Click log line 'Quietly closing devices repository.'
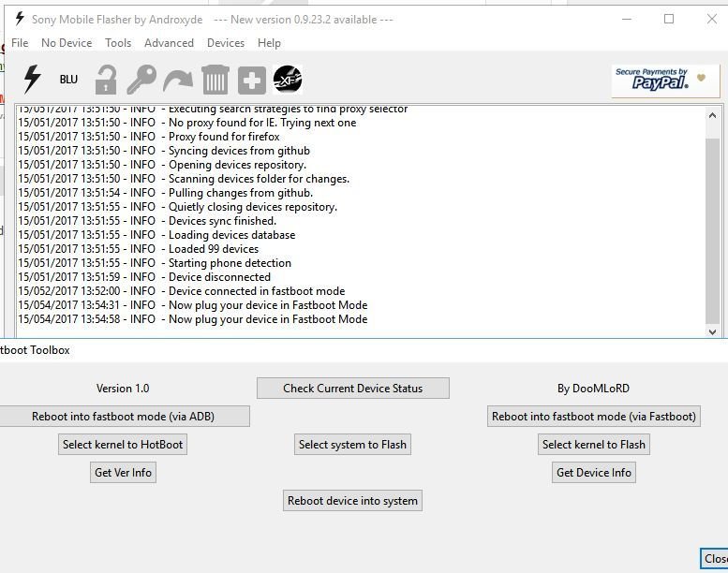 178,207
